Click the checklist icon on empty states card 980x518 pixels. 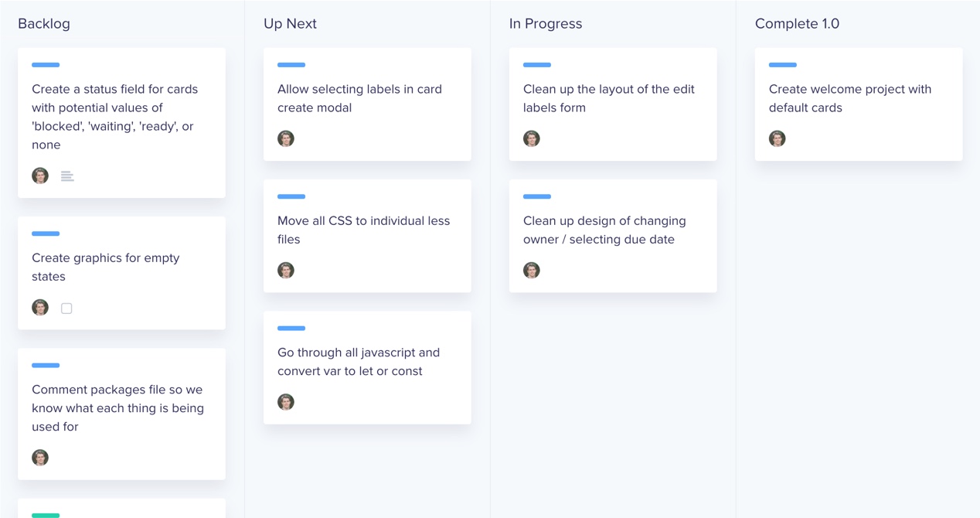[x=66, y=308]
